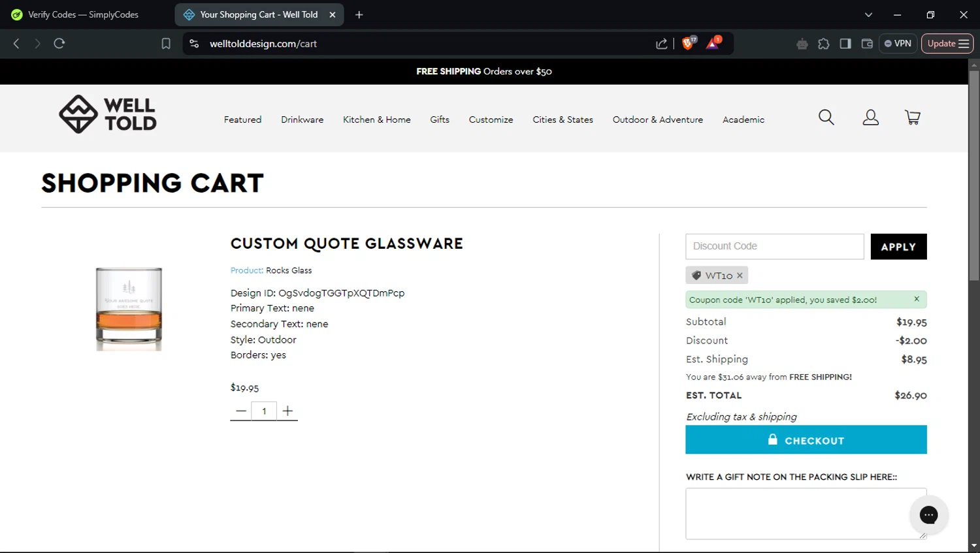Screen dimensions: 980x553
Task: Open Leo AI assistant icon in toolbar
Action: click(802, 44)
